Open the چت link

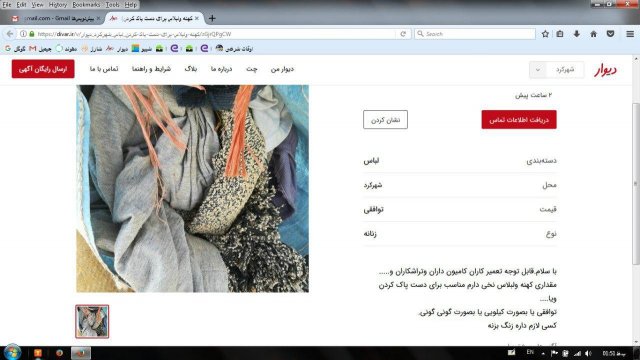[252, 69]
